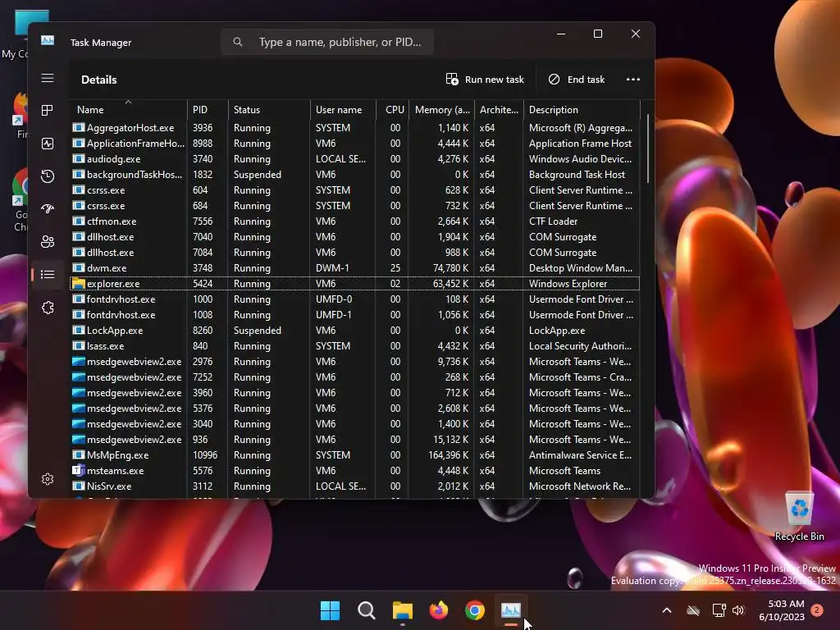Select lsass.exe process
The height and width of the screenshot is (630, 840).
point(354,345)
